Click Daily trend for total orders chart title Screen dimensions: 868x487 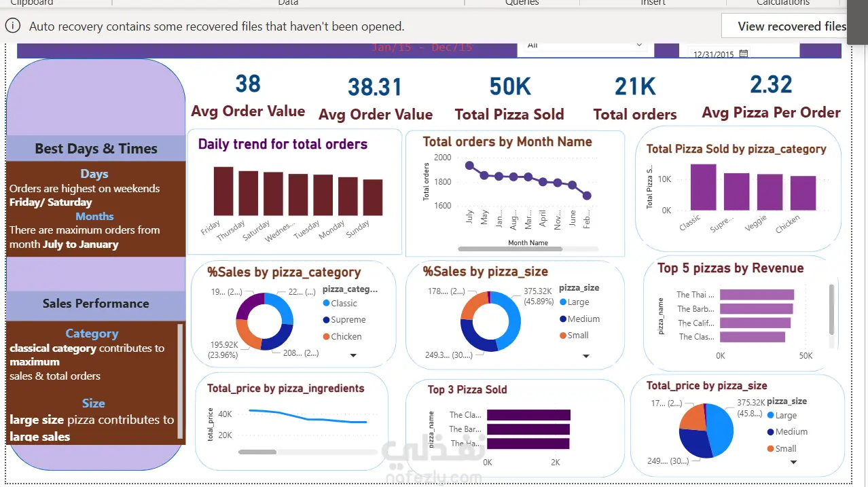pos(283,144)
